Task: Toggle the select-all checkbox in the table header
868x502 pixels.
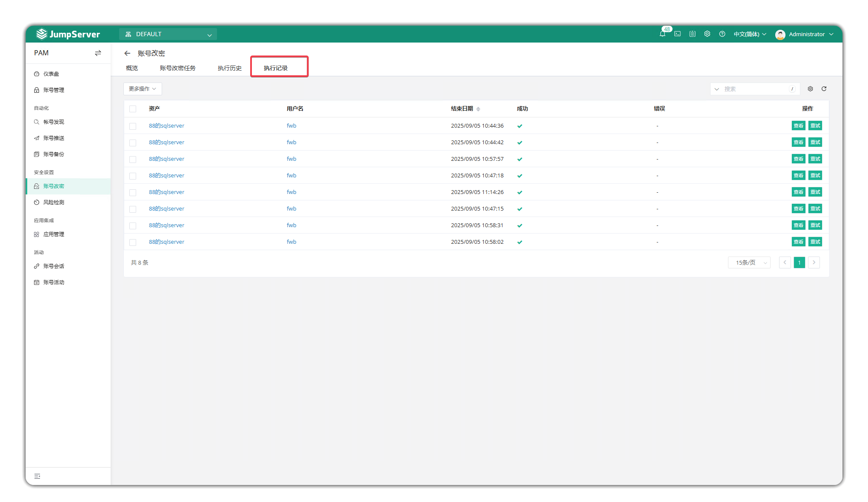Action: click(133, 109)
